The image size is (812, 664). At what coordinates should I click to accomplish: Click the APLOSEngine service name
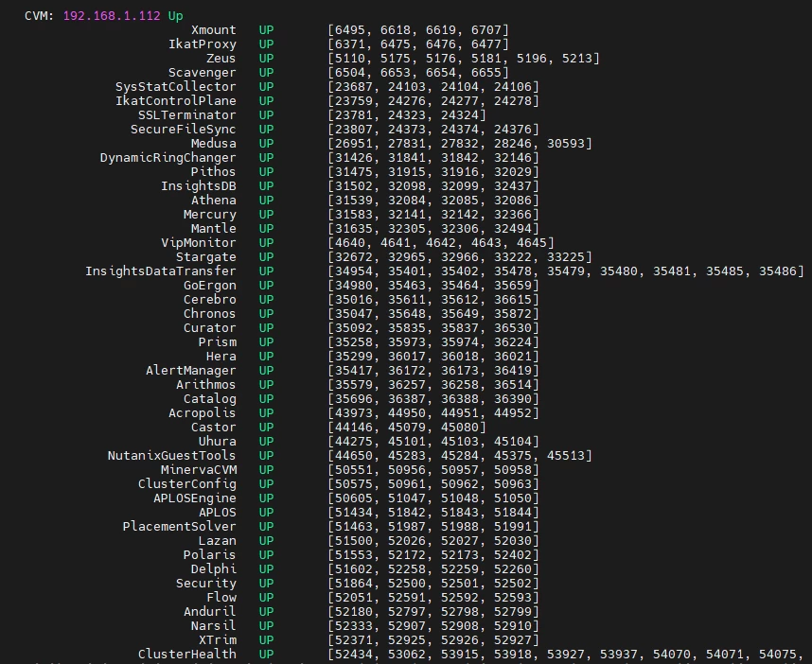tap(195, 498)
